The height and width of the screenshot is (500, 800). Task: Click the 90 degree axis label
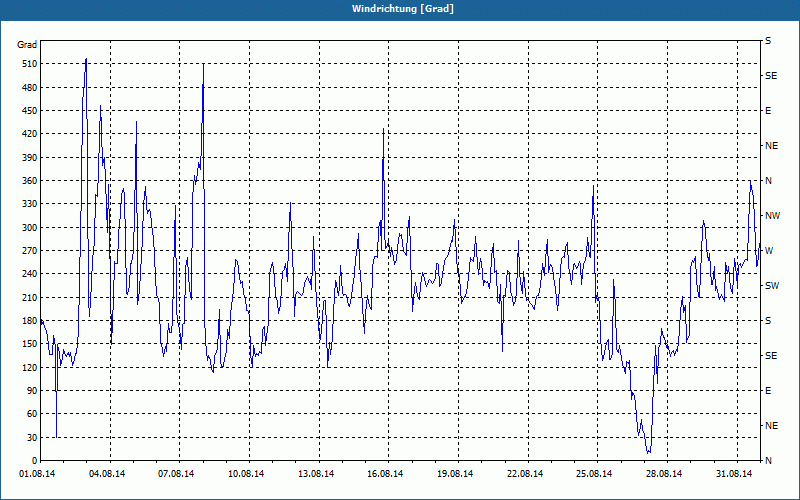click(32, 391)
